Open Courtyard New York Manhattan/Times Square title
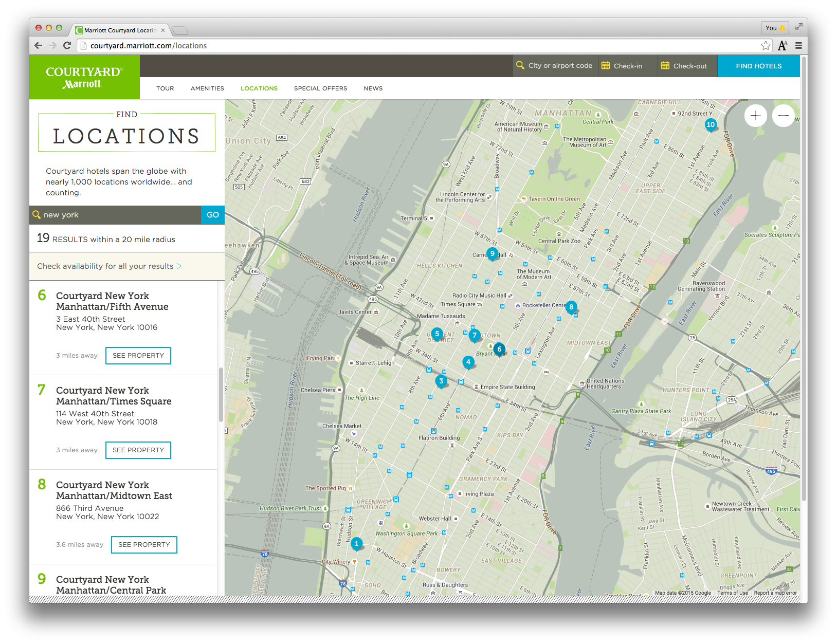Screen dimensions: 837x644 [x=114, y=396]
